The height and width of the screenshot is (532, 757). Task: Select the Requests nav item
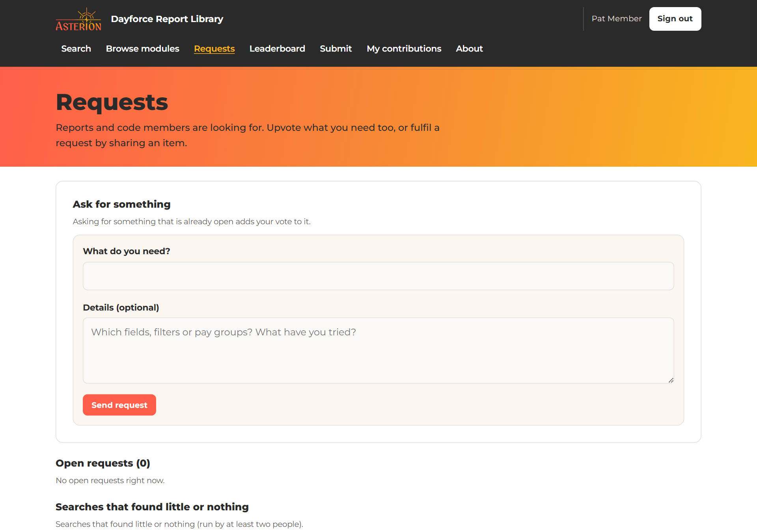click(214, 48)
